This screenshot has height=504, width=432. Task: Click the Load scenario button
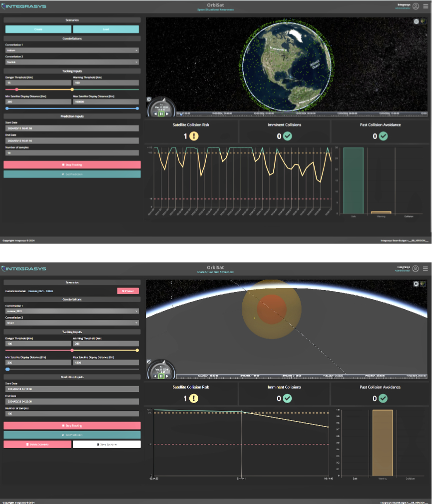click(x=106, y=29)
